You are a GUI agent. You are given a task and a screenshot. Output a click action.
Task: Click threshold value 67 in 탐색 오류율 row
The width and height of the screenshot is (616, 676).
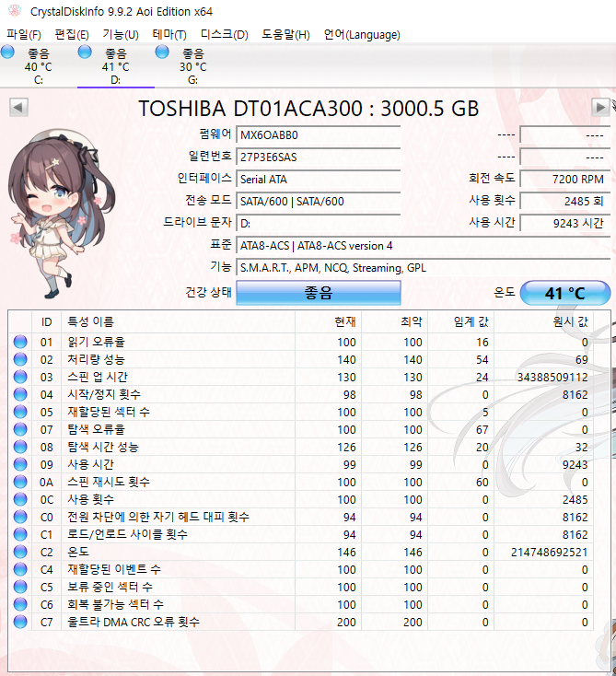(482, 430)
